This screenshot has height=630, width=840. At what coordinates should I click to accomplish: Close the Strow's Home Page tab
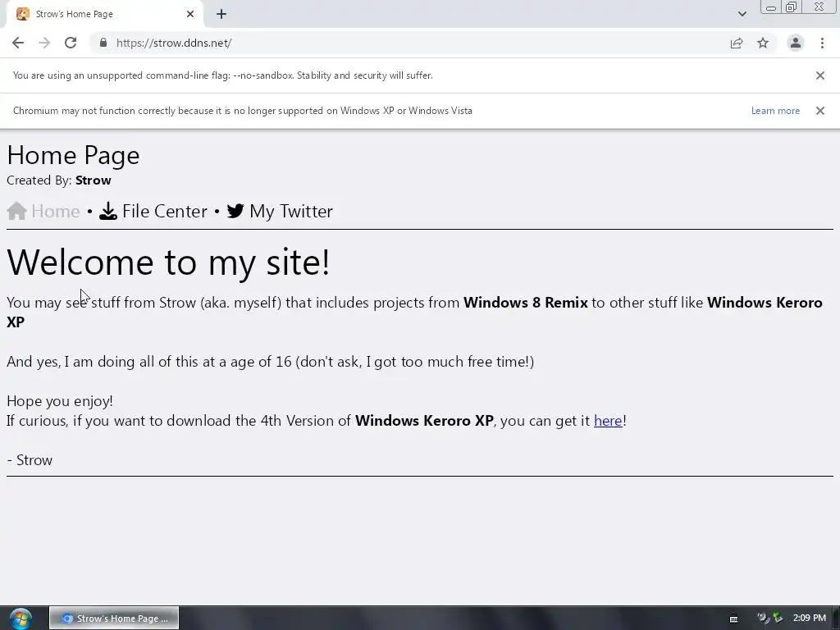coord(190,14)
